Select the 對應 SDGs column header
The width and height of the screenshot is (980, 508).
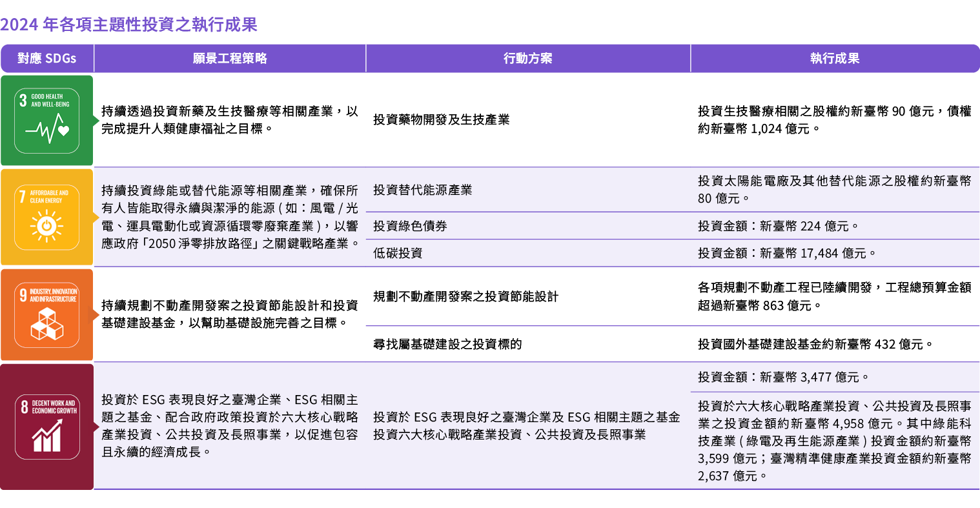pyautogui.click(x=47, y=58)
